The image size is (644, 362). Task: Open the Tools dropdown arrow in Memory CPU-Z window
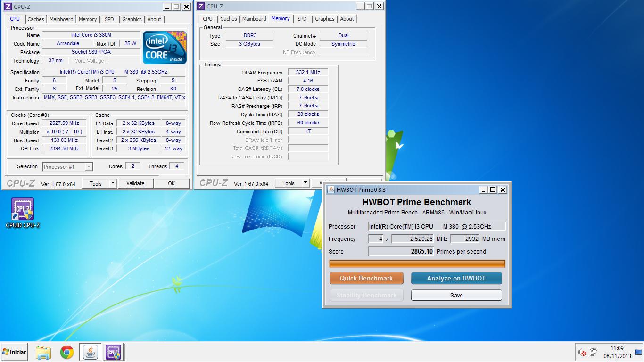click(x=306, y=183)
